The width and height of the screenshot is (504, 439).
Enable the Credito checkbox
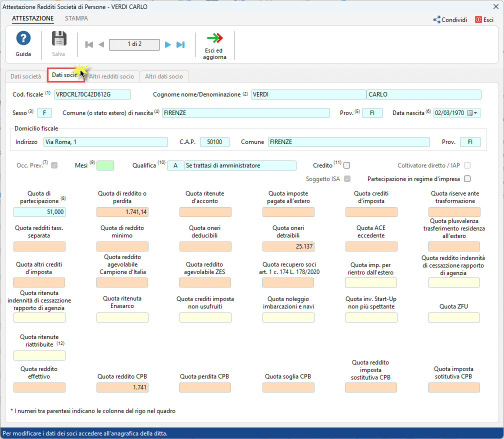tap(346, 165)
